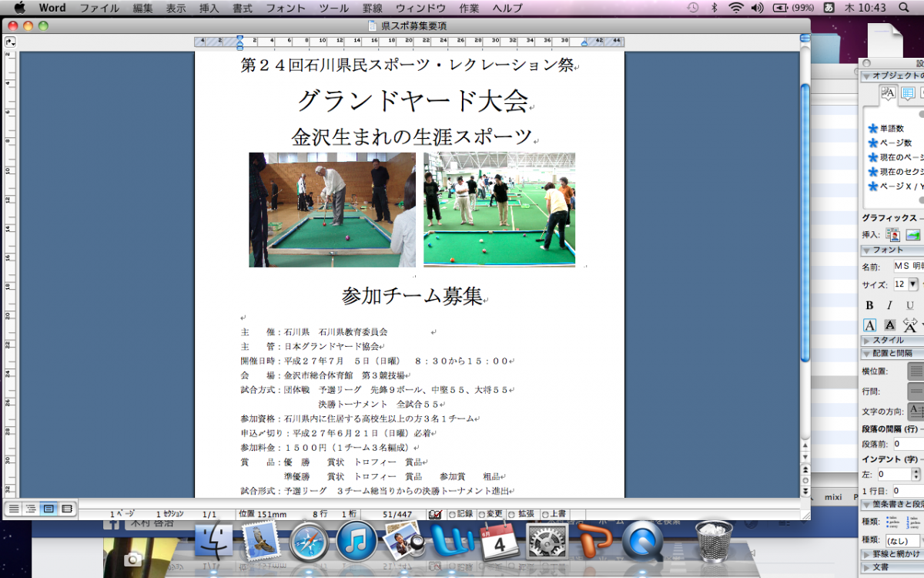Click the Bold (B) formatting button

(870, 306)
